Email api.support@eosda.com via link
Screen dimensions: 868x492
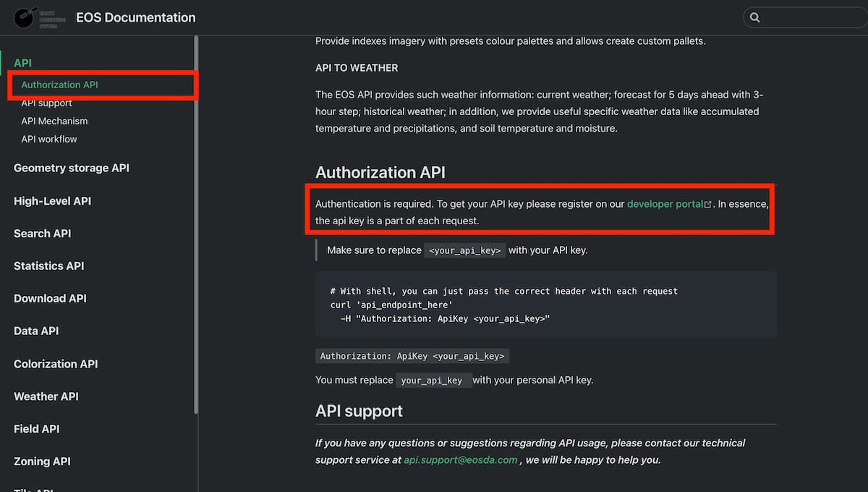click(461, 459)
